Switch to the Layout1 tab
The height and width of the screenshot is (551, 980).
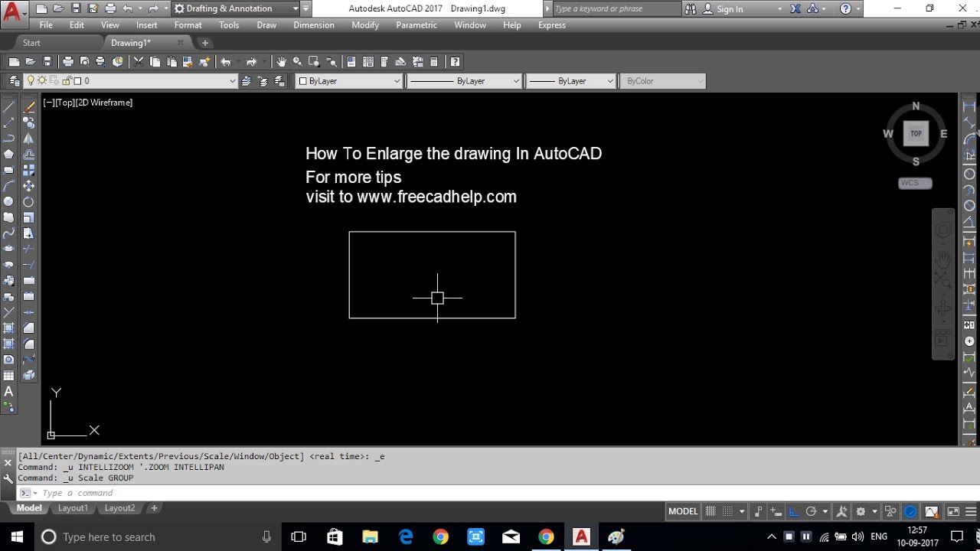tap(73, 508)
